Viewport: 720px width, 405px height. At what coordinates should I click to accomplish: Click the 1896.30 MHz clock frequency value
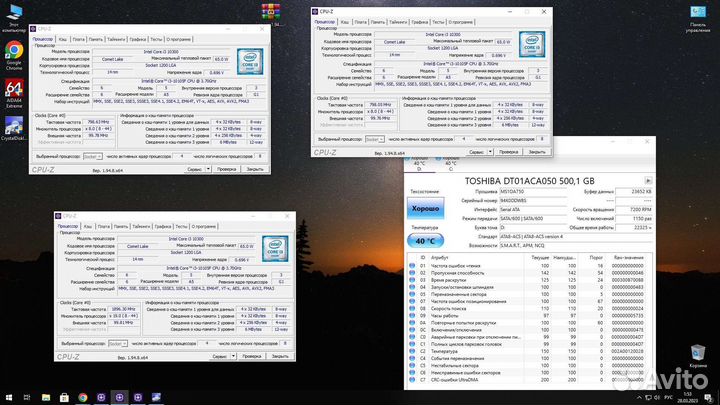click(123, 309)
